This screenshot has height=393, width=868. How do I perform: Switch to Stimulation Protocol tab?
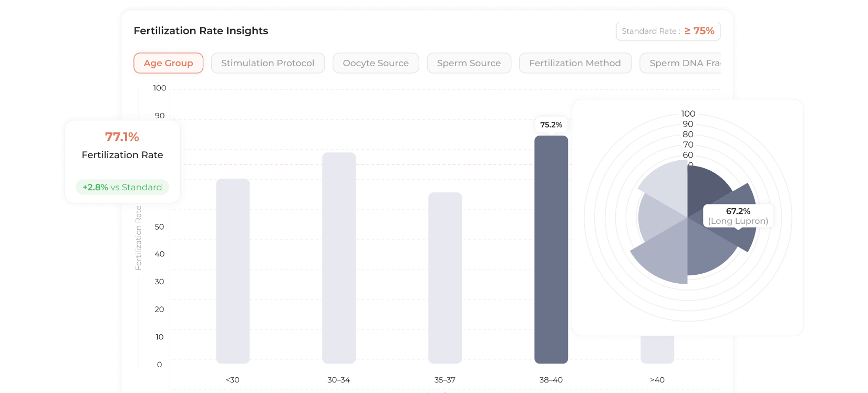point(267,63)
